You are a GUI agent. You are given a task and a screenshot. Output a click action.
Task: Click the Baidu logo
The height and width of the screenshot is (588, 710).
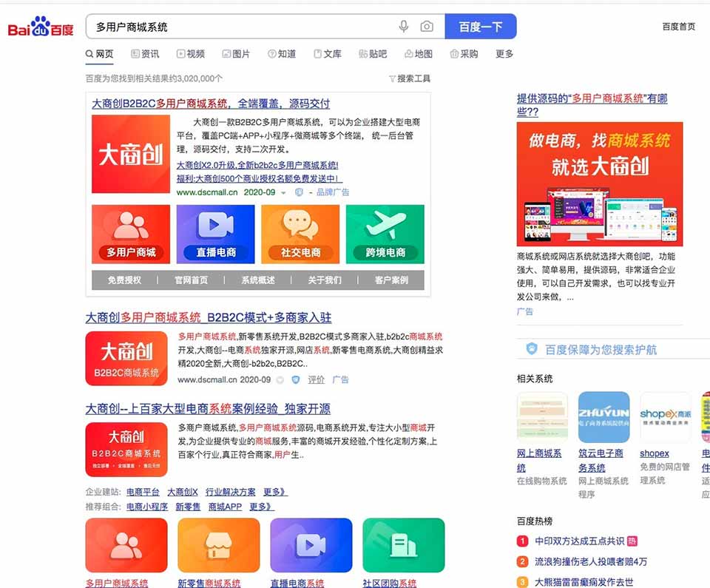(x=41, y=27)
